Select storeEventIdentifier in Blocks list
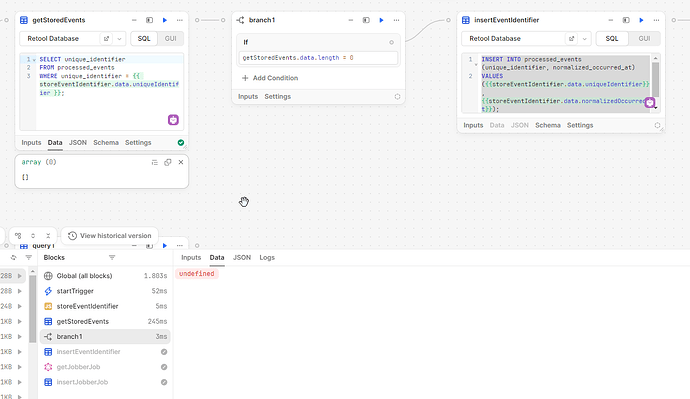 tap(105, 306)
